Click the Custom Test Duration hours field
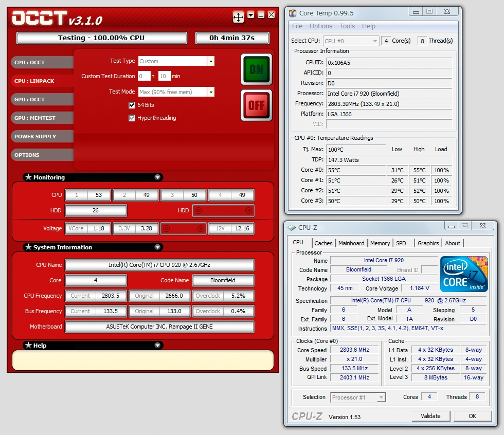This screenshot has width=504, height=435. pos(144,76)
